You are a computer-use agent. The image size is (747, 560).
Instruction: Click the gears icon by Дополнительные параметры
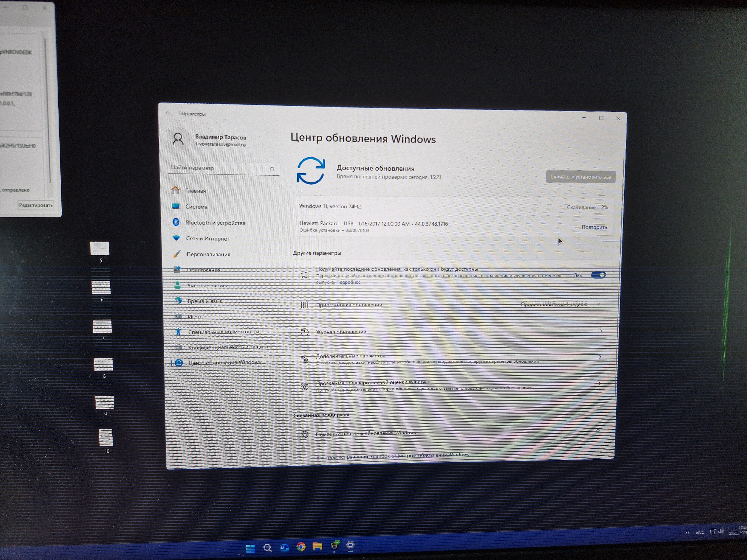coord(305,360)
